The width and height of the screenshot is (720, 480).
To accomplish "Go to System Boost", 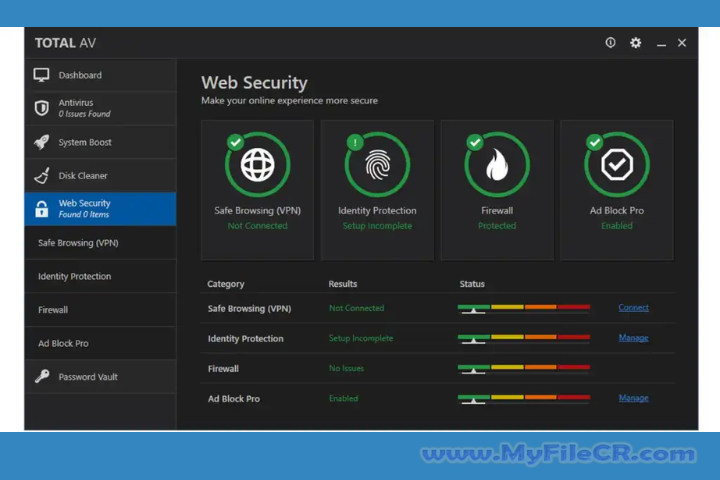I will click(101, 142).
